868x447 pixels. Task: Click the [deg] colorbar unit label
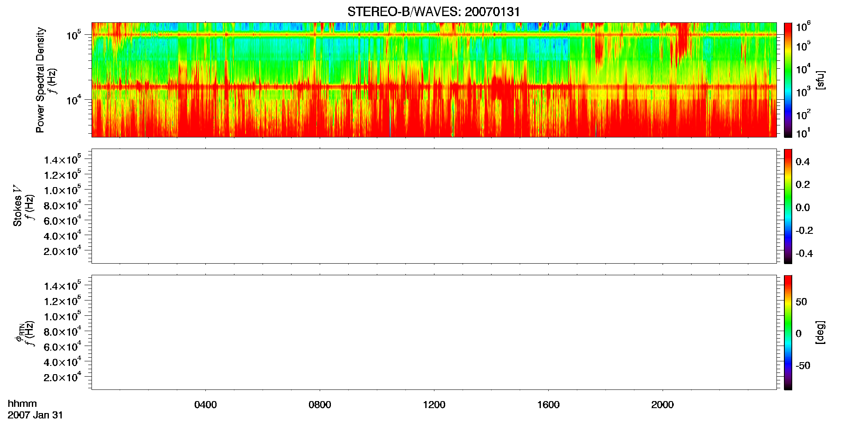coord(820,332)
